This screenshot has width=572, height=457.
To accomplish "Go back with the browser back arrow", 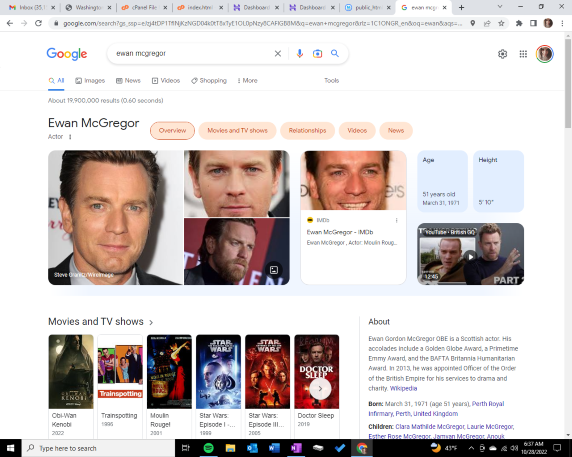I will (10, 23).
